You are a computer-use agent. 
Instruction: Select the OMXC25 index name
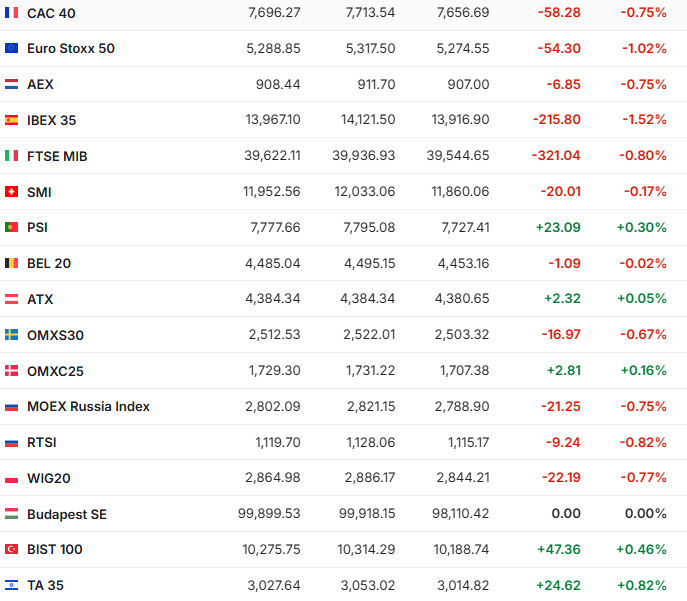pos(55,371)
